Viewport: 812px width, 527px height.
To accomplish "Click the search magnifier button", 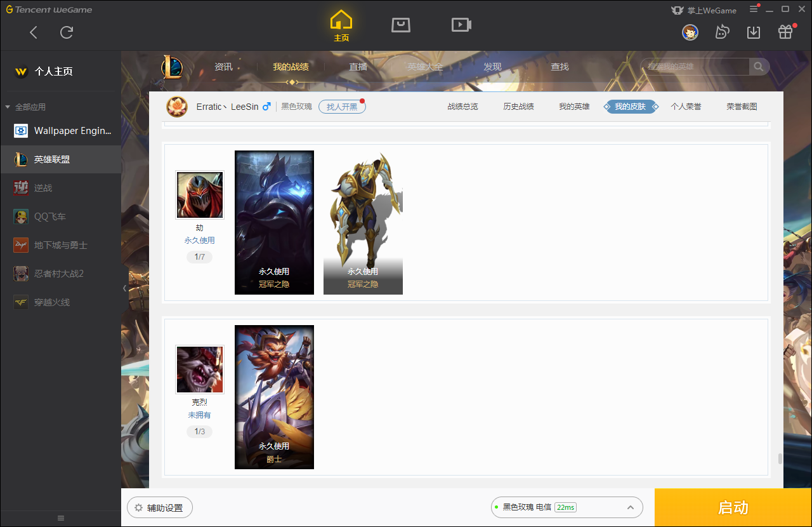I will [759, 67].
